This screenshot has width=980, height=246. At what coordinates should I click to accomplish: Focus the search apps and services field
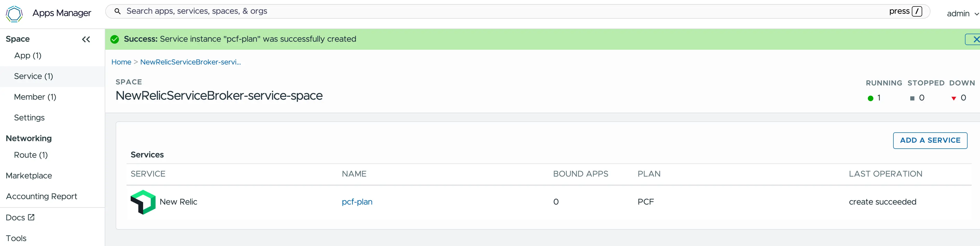point(495,11)
